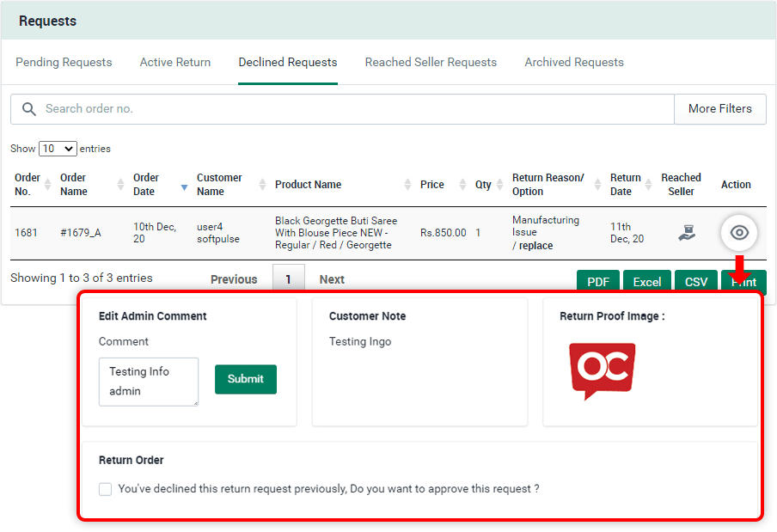Download the table as CSV

pyautogui.click(x=695, y=282)
